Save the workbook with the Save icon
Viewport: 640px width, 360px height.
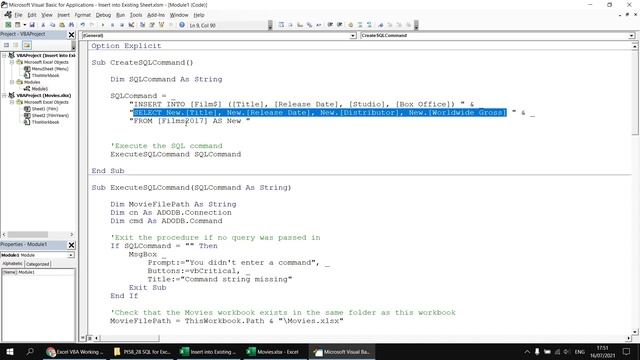(x=32, y=25)
